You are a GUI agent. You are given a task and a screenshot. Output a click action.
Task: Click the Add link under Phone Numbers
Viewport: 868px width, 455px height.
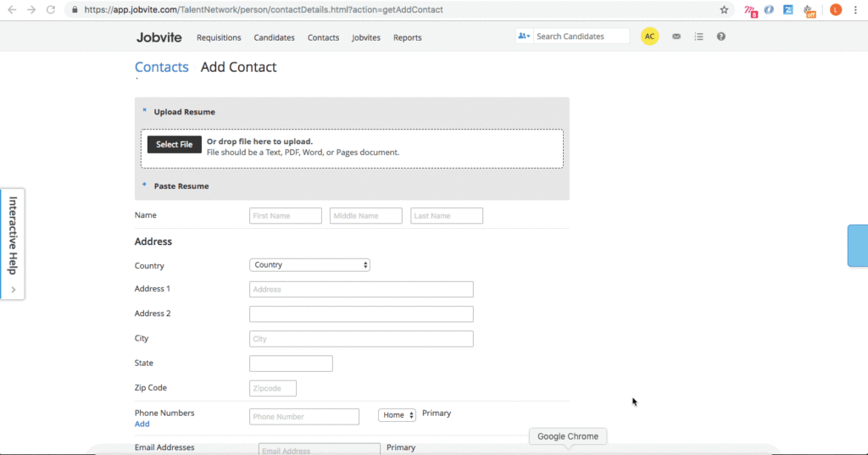[x=142, y=424]
